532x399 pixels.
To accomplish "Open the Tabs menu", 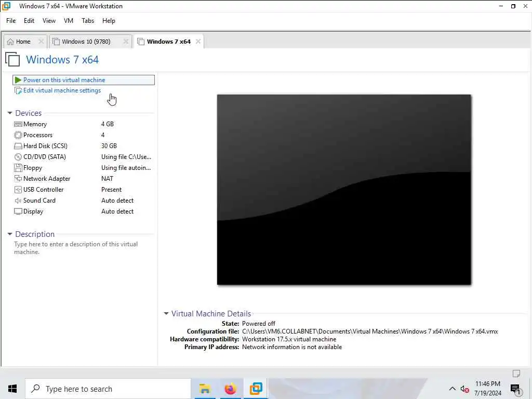I will tap(88, 21).
